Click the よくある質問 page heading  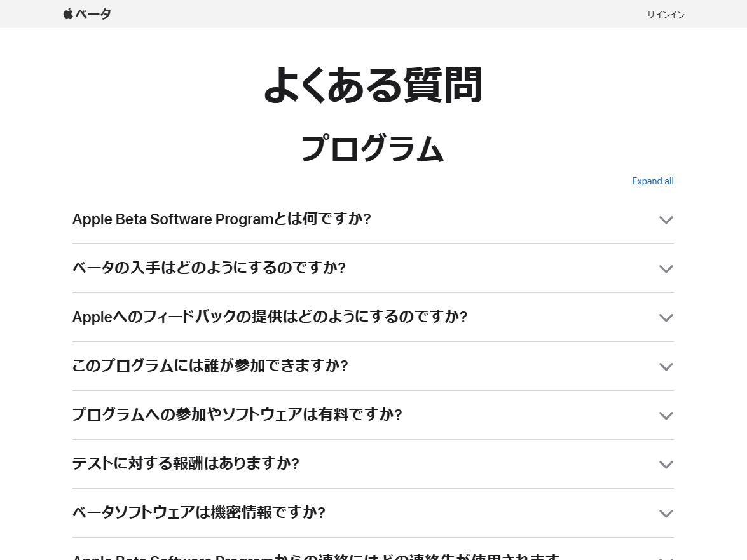(373, 85)
